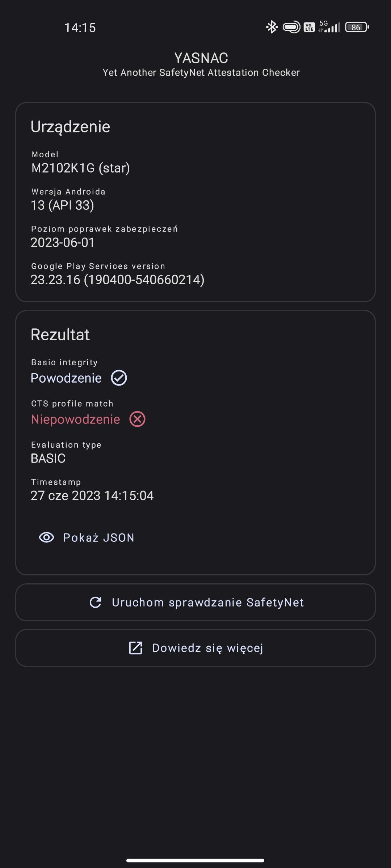391x868 pixels.
Task: Tap the Google Play Services version number
Action: point(117,280)
